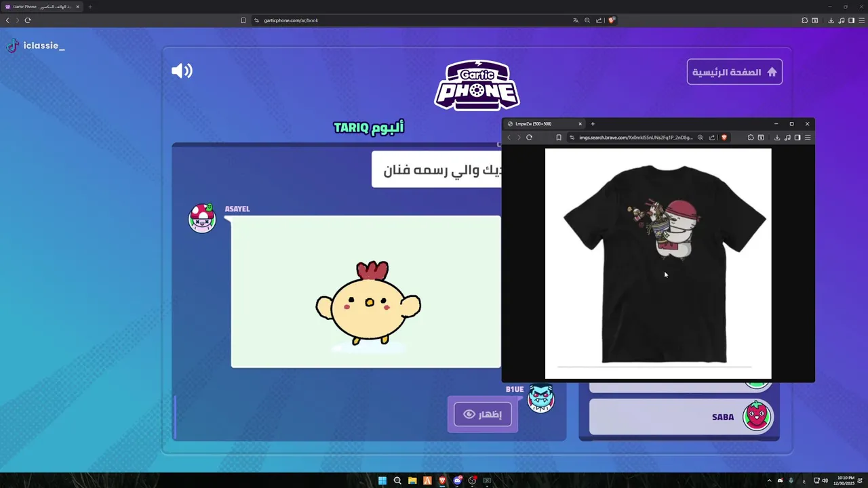Click the ASAYEL mushroom avatar
The image size is (868, 488).
(x=201, y=218)
